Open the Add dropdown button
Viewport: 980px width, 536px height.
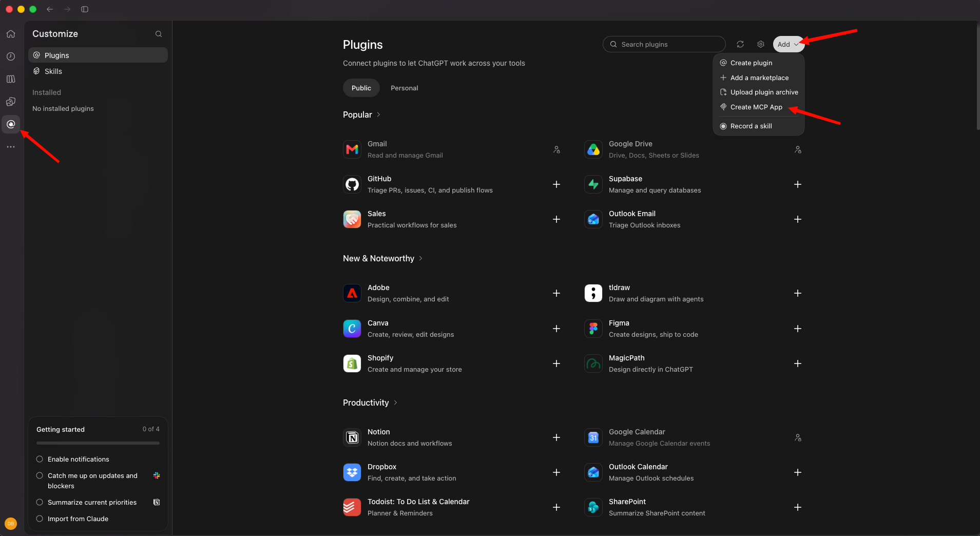788,44
